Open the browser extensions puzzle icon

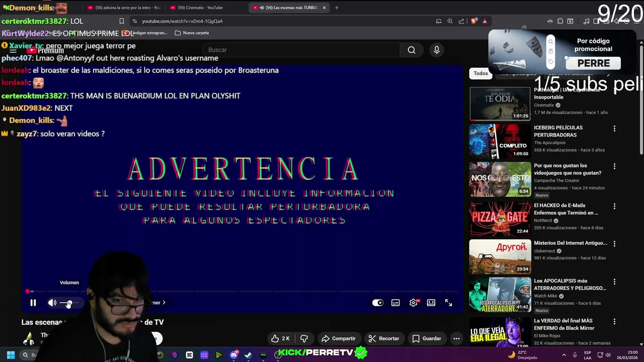[x=559, y=21]
